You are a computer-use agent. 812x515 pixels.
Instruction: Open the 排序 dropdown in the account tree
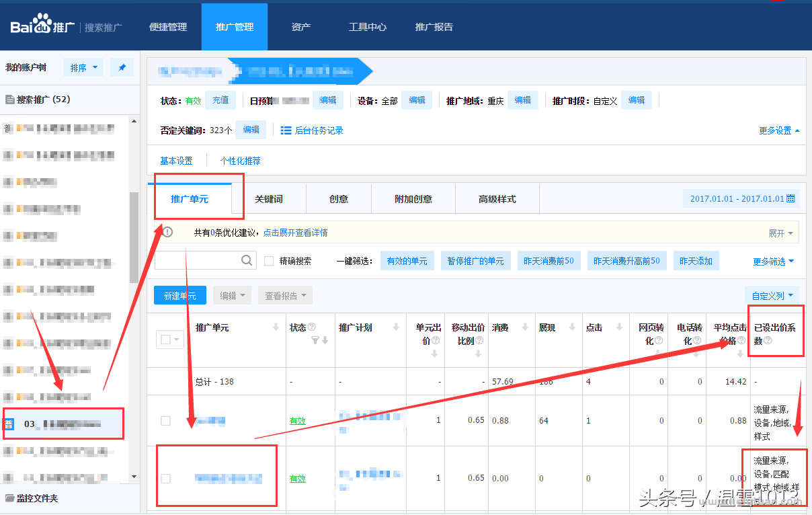(83, 67)
